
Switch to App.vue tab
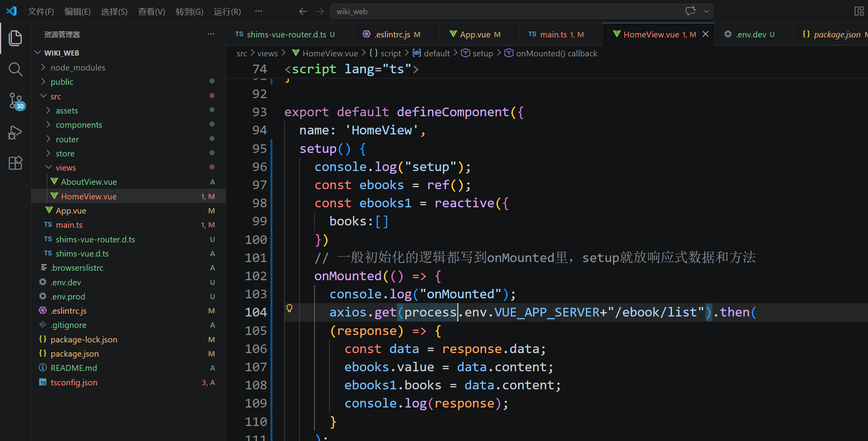(x=479, y=34)
